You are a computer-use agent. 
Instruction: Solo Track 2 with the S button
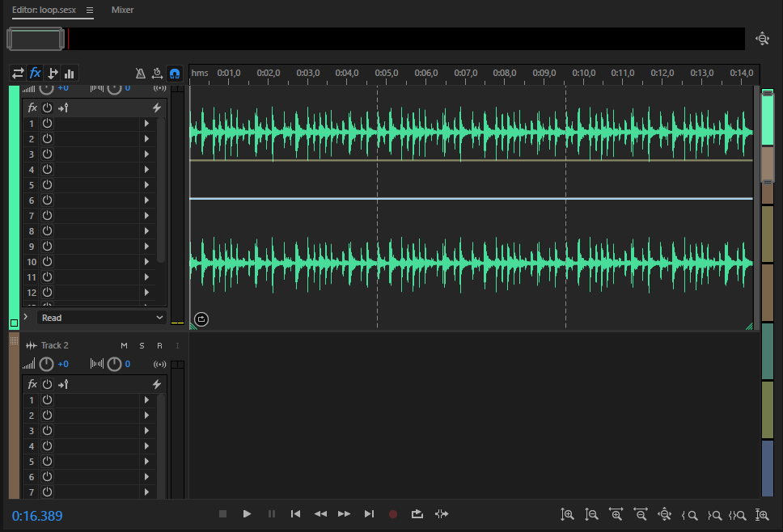click(142, 346)
